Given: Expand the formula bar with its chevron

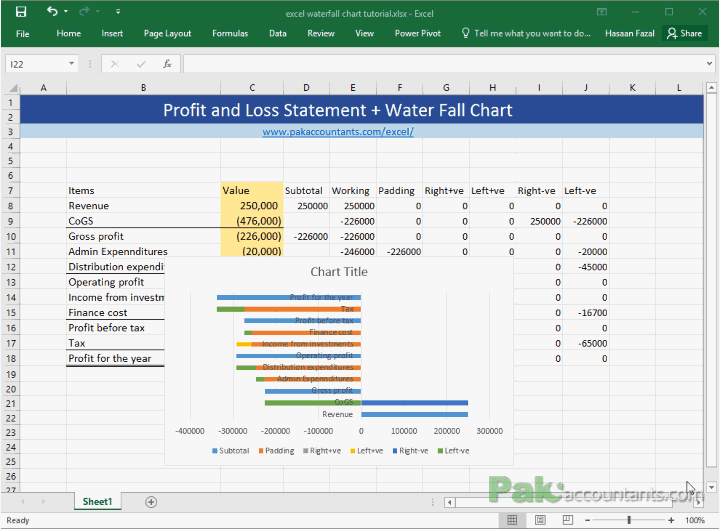Looking at the screenshot, I should tap(709, 64).
